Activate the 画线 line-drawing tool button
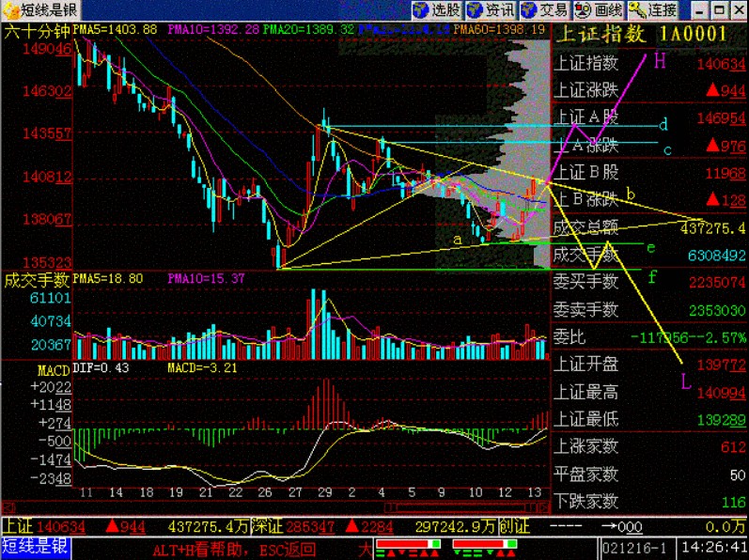Screen dimensions: 749x560 point(600,9)
